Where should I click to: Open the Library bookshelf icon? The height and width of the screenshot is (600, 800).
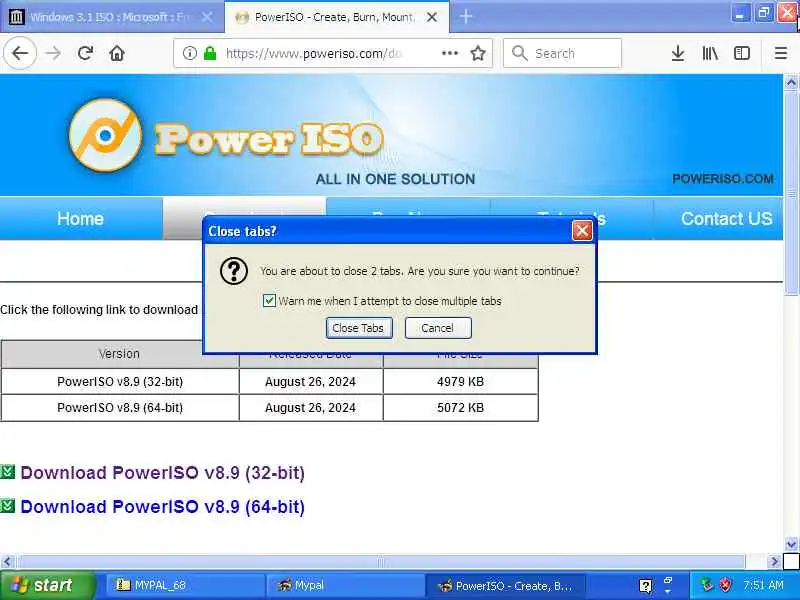coord(710,53)
